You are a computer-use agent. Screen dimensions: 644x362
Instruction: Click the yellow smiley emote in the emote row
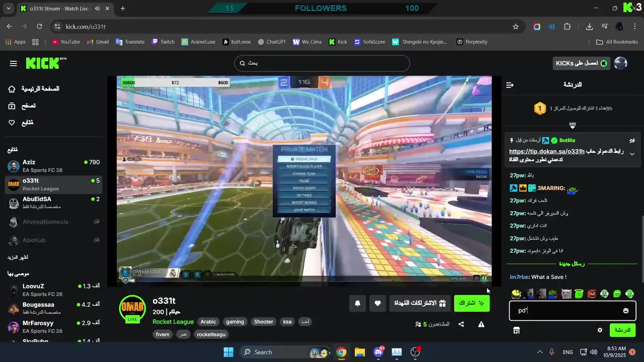pos(516,294)
